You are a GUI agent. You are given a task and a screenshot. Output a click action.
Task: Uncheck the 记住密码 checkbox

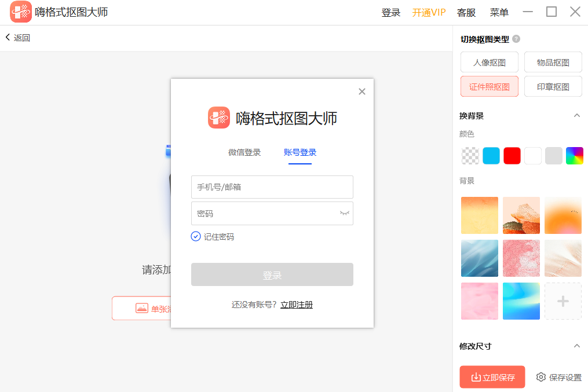click(195, 236)
